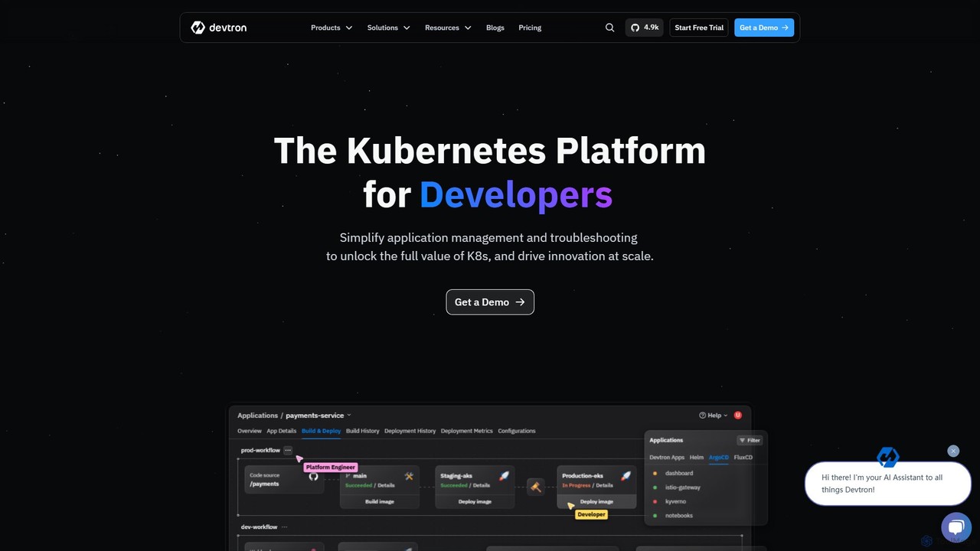Screen dimensions: 980x551
Task: Click the Devtron avatar above chat greeting
Action: pyautogui.click(x=887, y=457)
